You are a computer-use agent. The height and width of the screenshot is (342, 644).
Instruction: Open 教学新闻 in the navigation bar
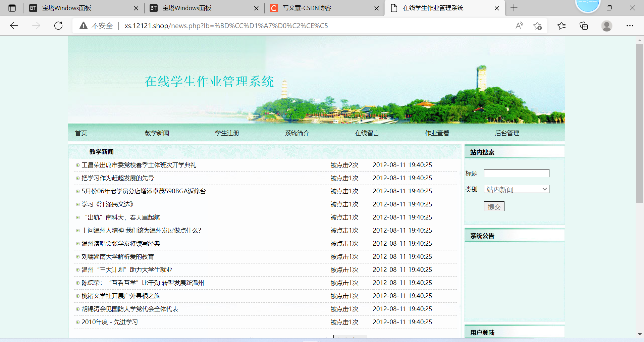157,133
